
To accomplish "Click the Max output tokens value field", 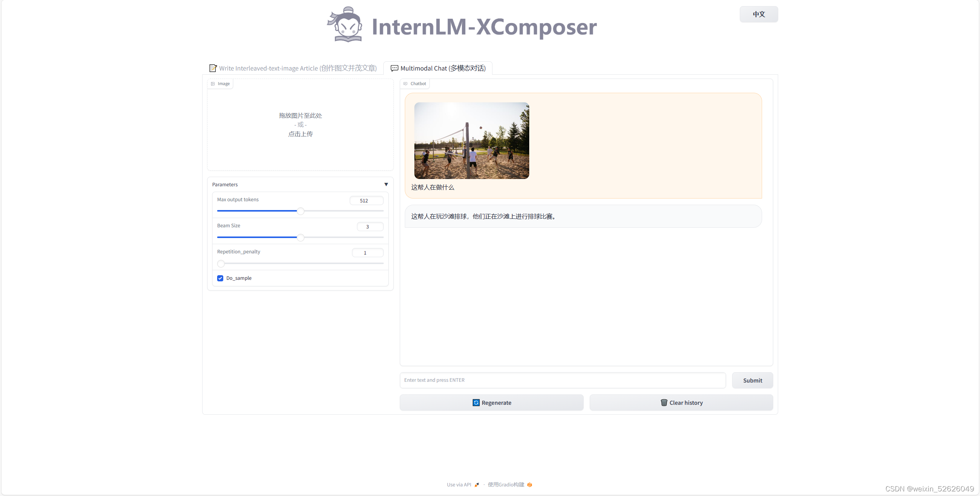I will point(366,200).
